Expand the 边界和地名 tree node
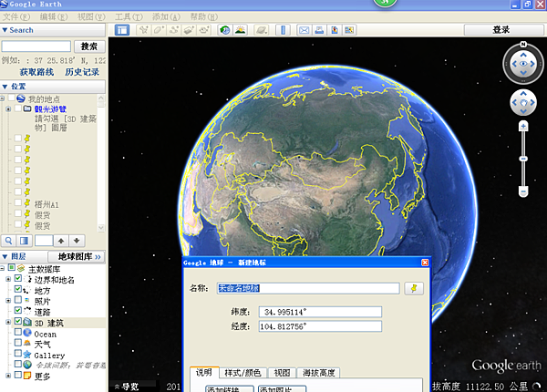The width and height of the screenshot is (547, 392). tap(8, 279)
